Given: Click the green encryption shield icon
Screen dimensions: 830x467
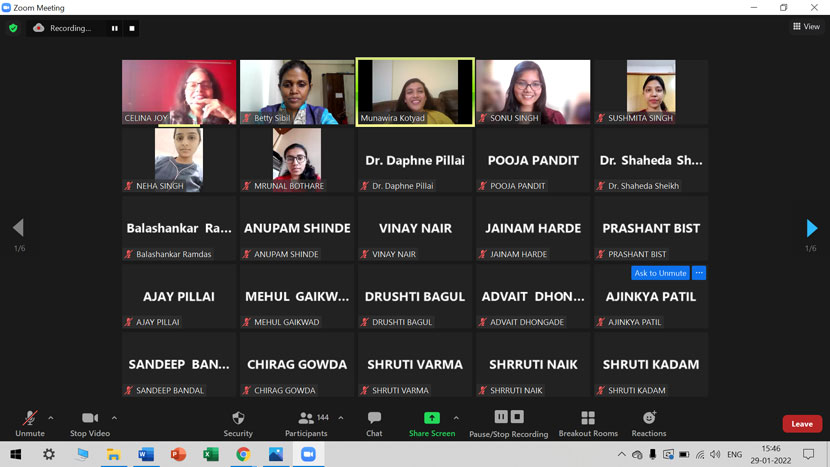Looking at the screenshot, I should point(13,28).
